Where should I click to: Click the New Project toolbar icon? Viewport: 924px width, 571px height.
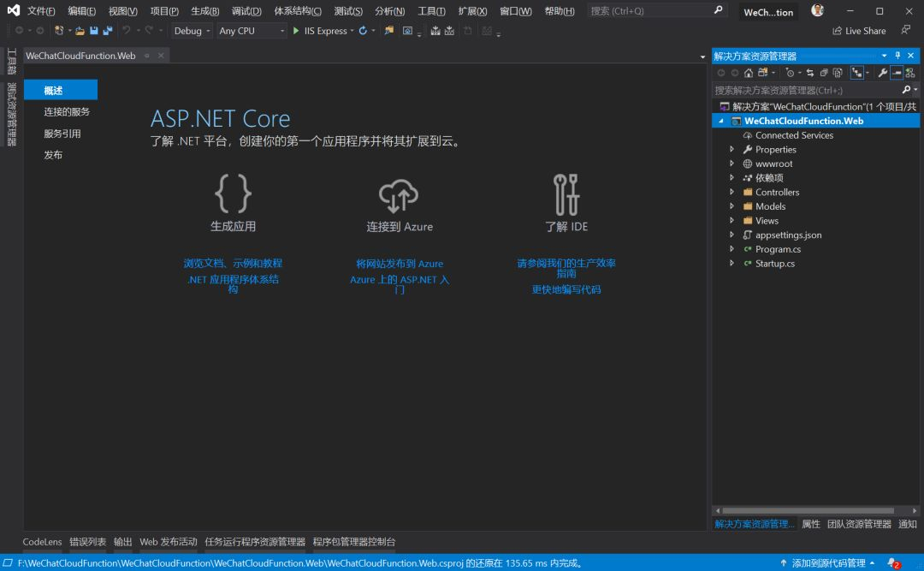pos(58,31)
